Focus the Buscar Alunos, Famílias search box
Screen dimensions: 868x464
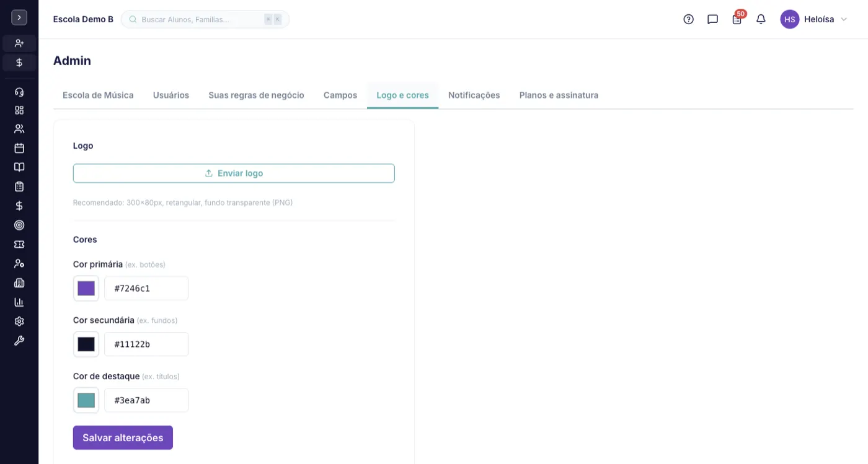point(205,19)
